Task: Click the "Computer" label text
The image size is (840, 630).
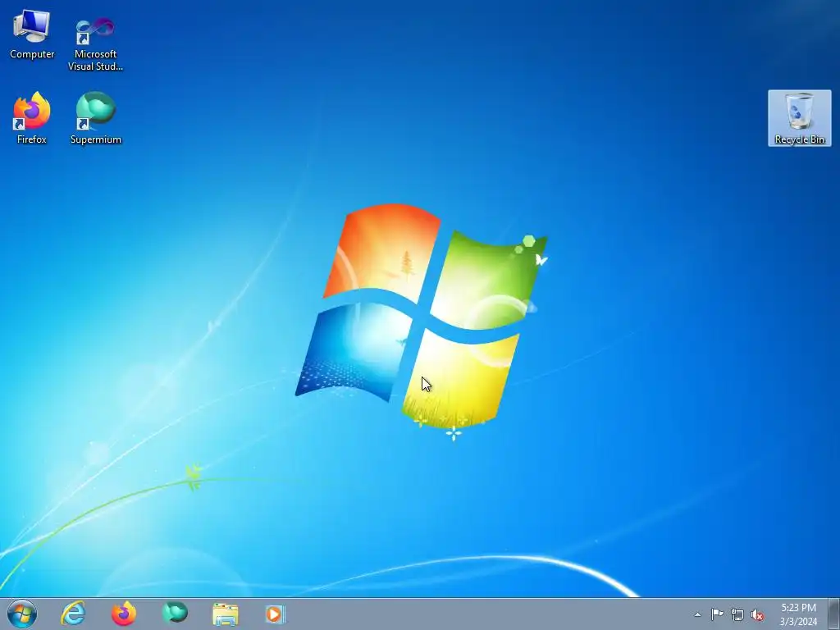Action: click(32, 54)
